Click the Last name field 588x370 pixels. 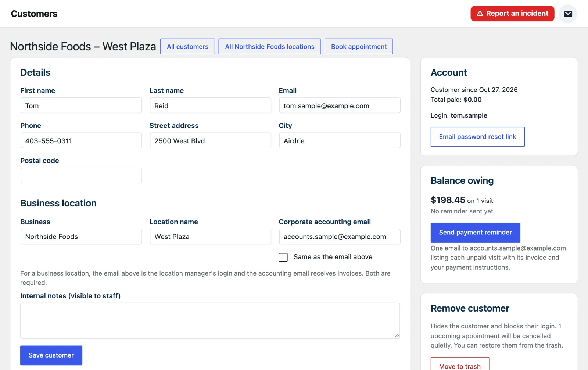point(210,105)
